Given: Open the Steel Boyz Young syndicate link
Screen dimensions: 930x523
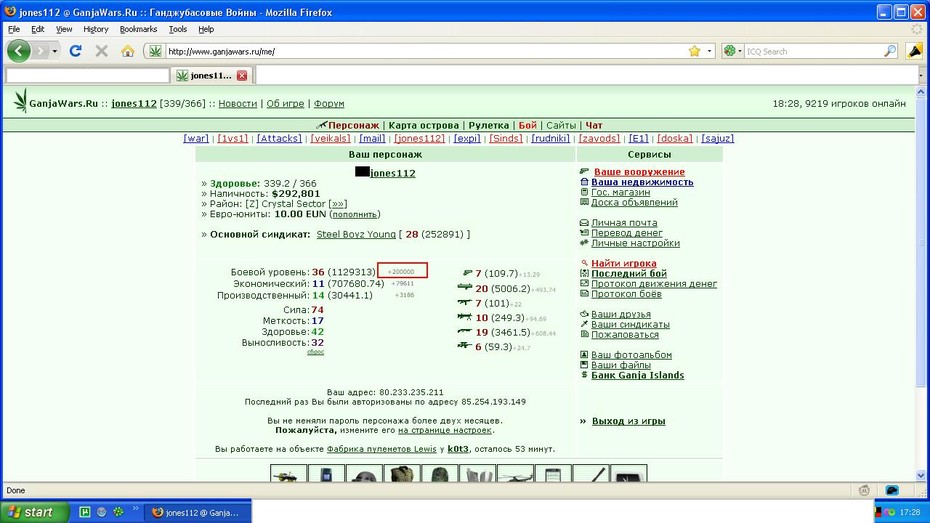Looking at the screenshot, I should click(x=356, y=234).
